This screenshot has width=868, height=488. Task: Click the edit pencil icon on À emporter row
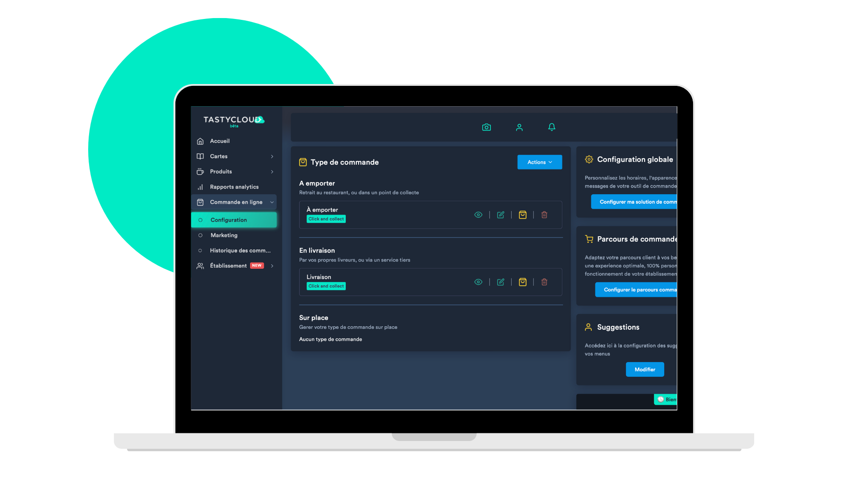click(x=500, y=215)
